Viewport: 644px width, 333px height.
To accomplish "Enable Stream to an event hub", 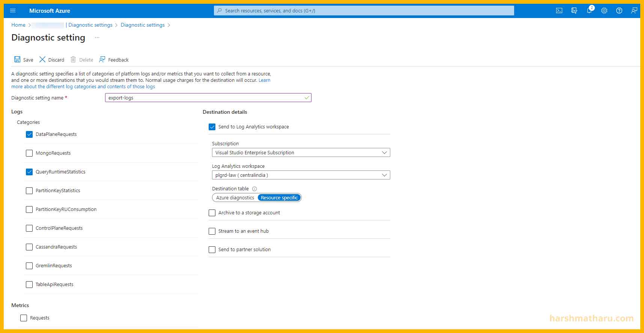I will [x=212, y=231].
